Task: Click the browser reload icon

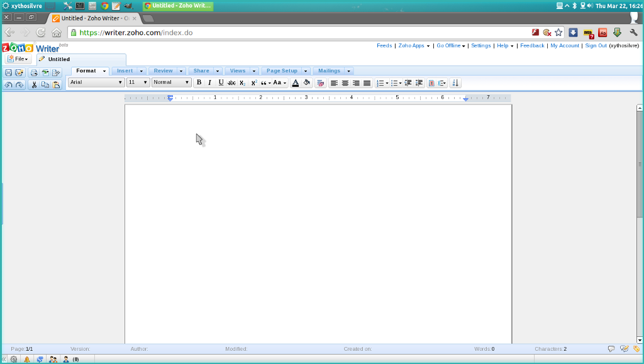Action: [40, 33]
